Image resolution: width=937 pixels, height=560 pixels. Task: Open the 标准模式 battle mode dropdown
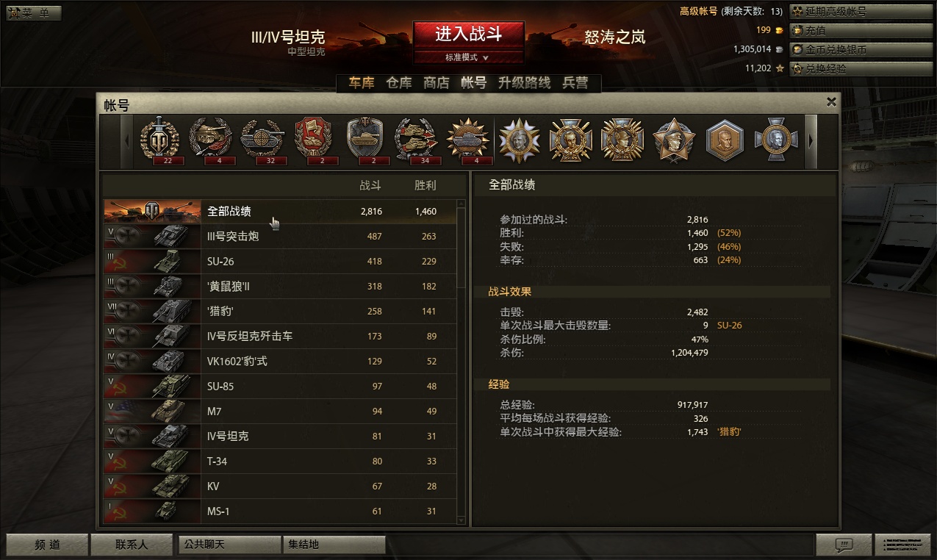(468, 57)
